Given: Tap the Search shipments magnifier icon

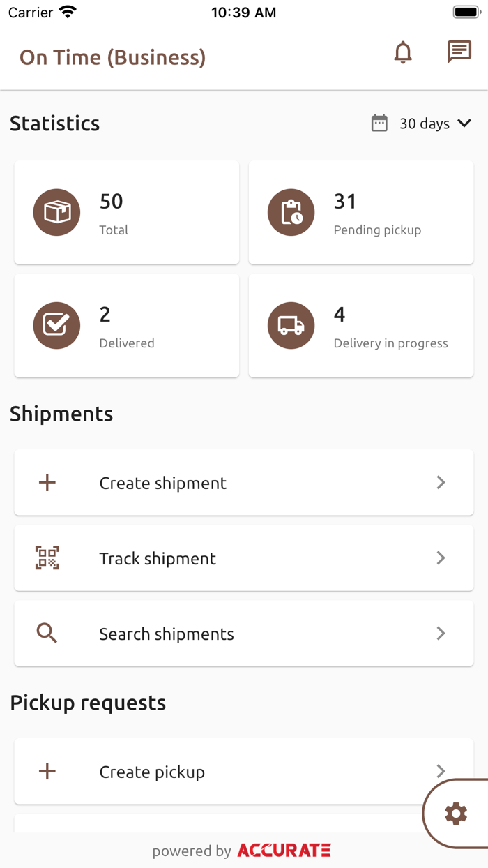Looking at the screenshot, I should tap(47, 634).
